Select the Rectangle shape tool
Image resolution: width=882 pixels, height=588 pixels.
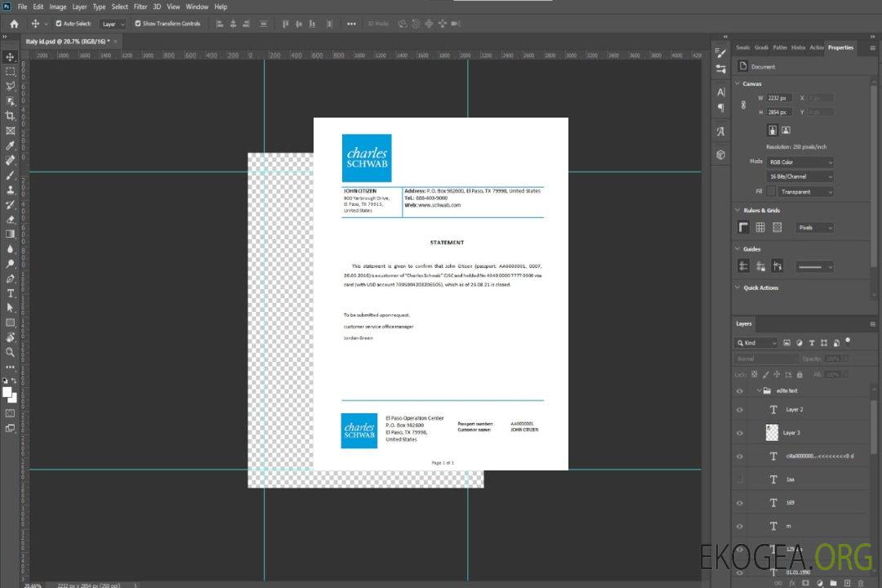click(x=10, y=323)
